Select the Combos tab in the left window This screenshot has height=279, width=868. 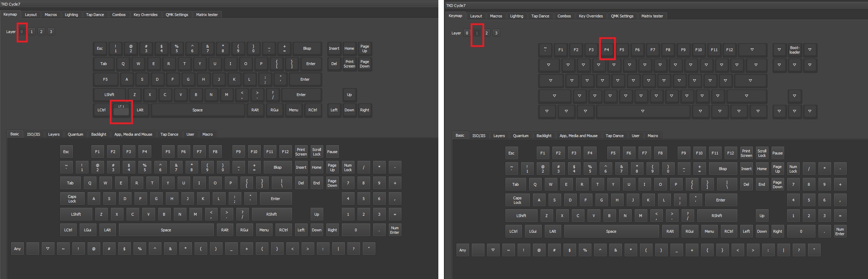[119, 15]
